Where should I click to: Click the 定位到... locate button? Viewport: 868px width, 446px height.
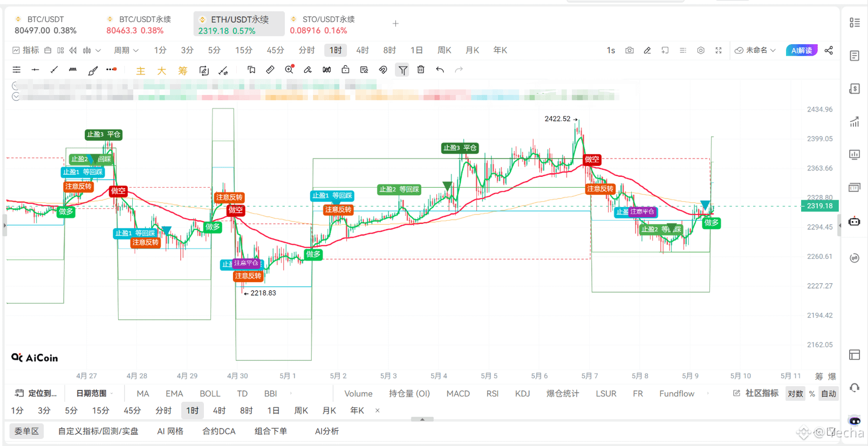pyautogui.click(x=36, y=394)
